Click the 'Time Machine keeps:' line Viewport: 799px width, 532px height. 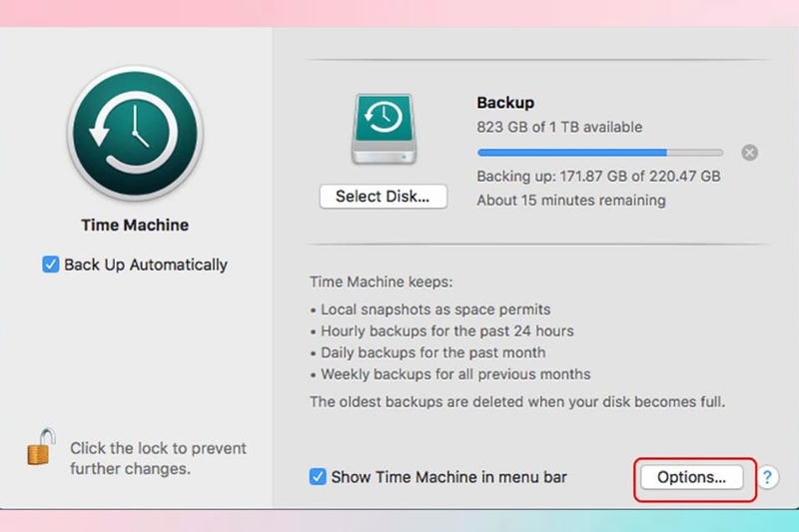coord(382,282)
